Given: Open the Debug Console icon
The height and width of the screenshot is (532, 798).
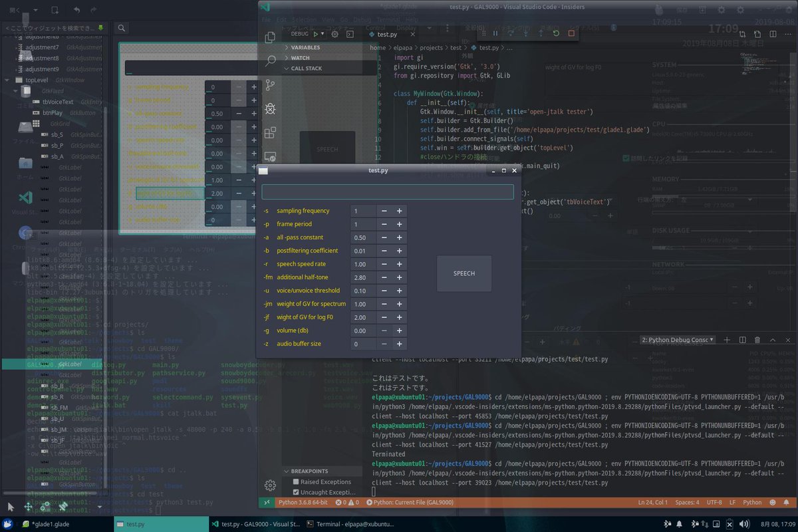Looking at the screenshot, I should point(350,33).
